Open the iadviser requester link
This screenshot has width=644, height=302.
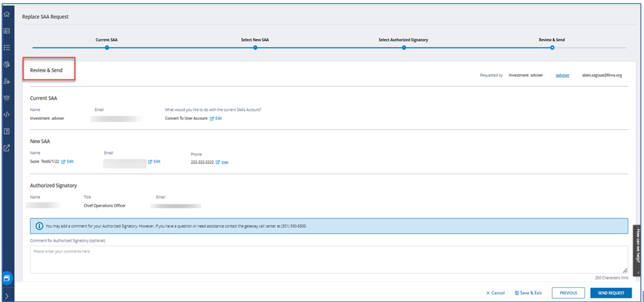562,75
